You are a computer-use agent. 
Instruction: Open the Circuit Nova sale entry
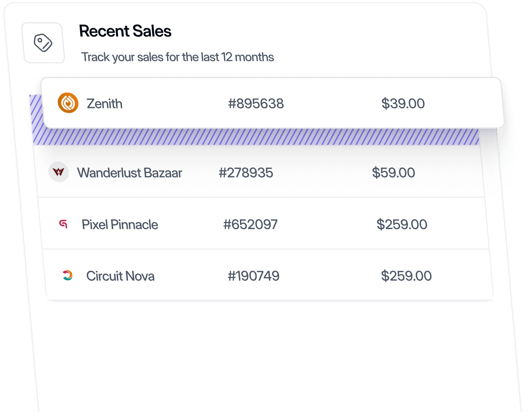tap(120, 276)
